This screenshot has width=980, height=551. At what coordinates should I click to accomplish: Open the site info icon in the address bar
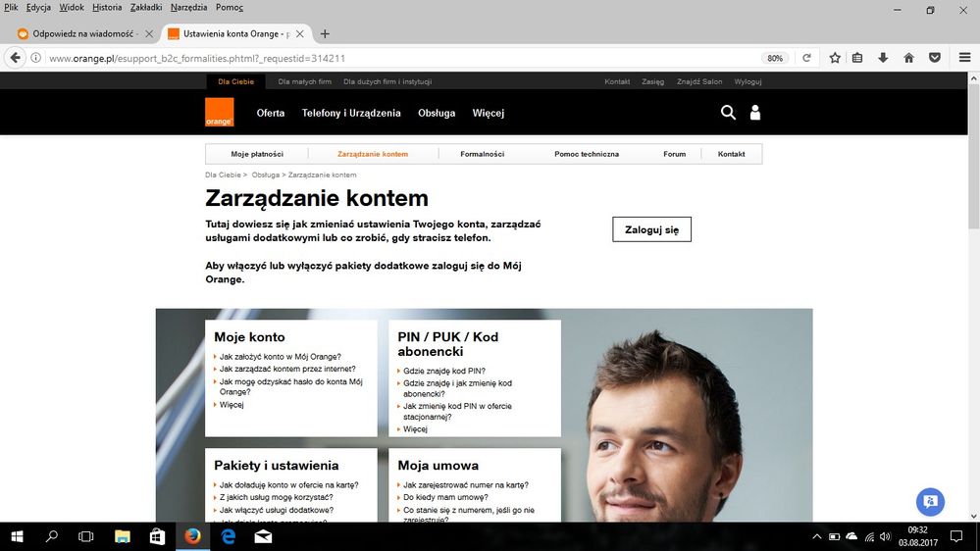pyautogui.click(x=35, y=58)
